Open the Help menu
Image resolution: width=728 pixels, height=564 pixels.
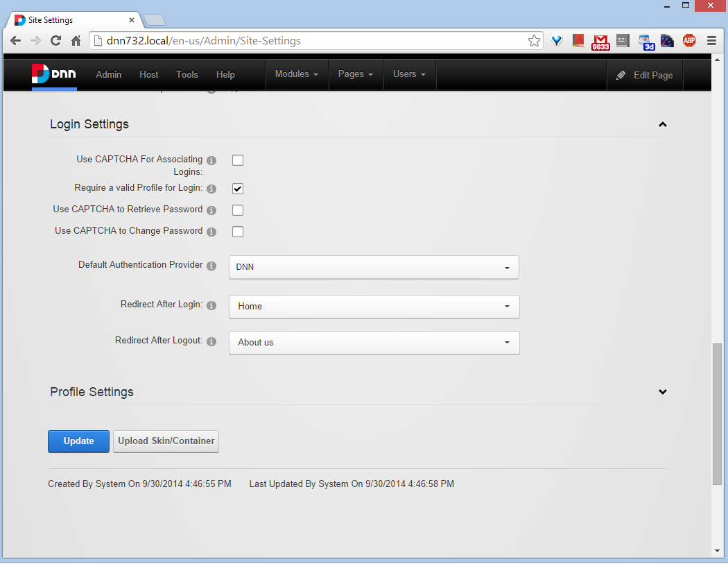tap(225, 75)
